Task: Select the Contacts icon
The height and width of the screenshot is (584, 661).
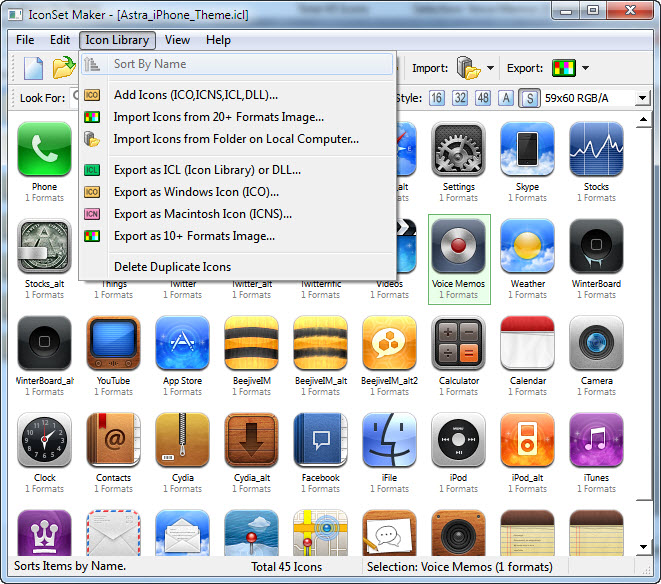Action: (113, 439)
